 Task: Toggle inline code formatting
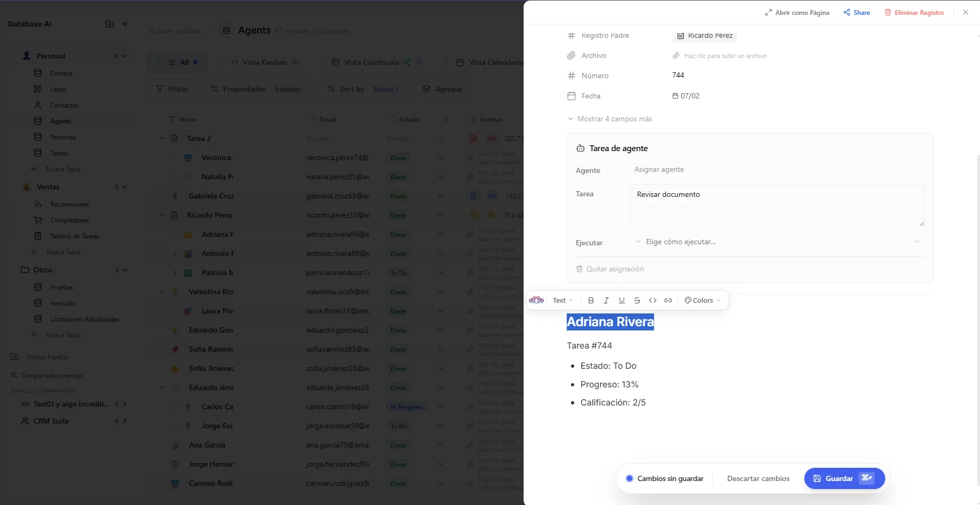(652, 301)
